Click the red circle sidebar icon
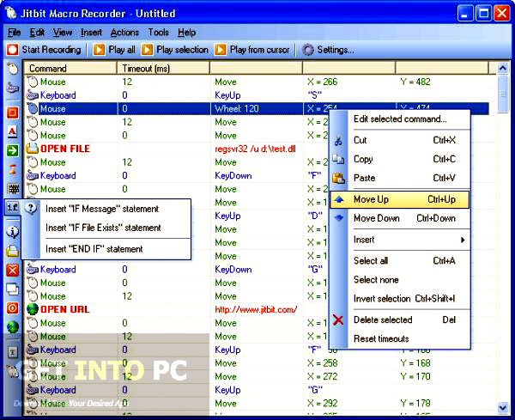This screenshot has width=515, height=420. pos(13,308)
